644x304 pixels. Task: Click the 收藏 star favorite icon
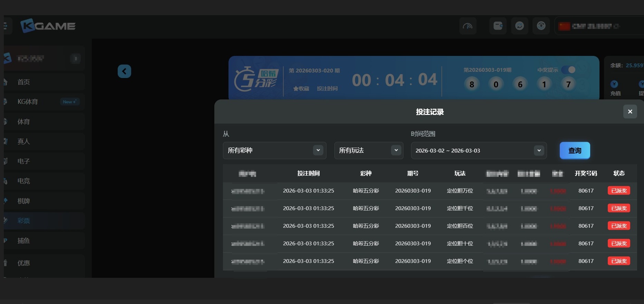click(x=296, y=89)
